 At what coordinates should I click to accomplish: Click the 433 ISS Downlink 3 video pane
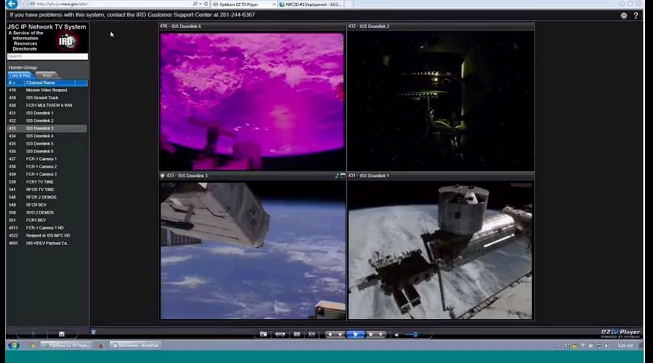[x=252, y=251]
